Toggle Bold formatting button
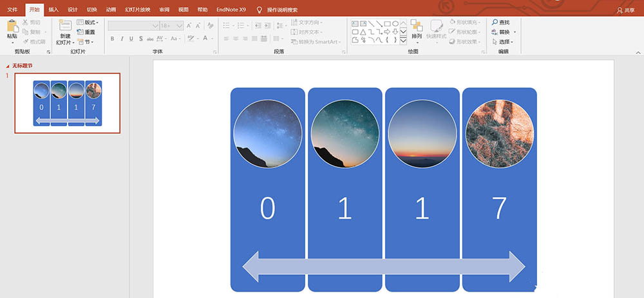Image resolution: width=644 pixels, height=298 pixels. coord(112,39)
